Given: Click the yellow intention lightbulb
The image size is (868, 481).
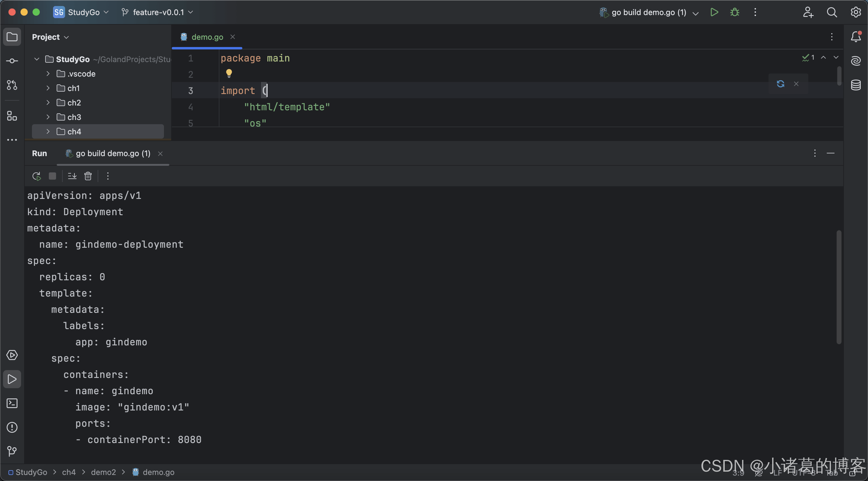Looking at the screenshot, I should tap(229, 73).
